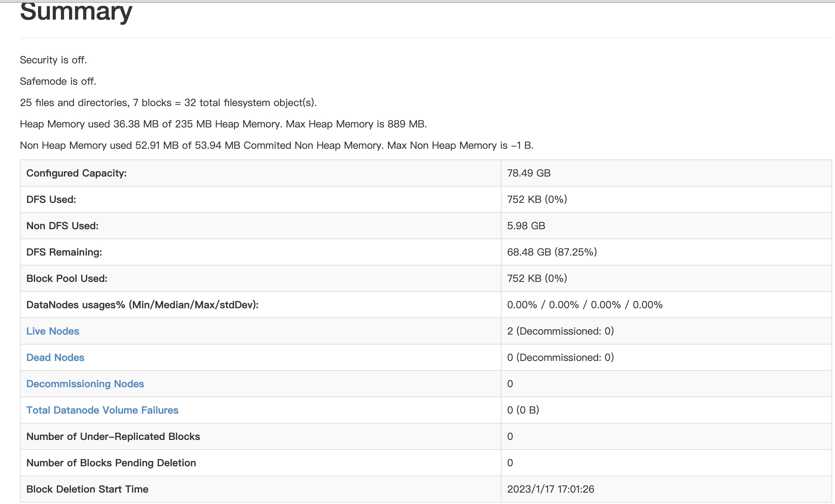The width and height of the screenshot is (835, 504).
Task: Select the 'Safemode is off.' line
Action: (x=58, y=81)
